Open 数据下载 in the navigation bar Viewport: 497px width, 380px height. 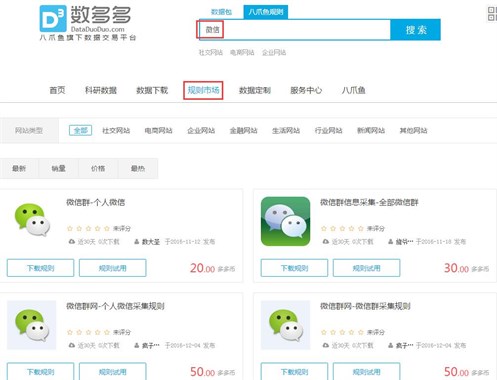tap(152, 90)
